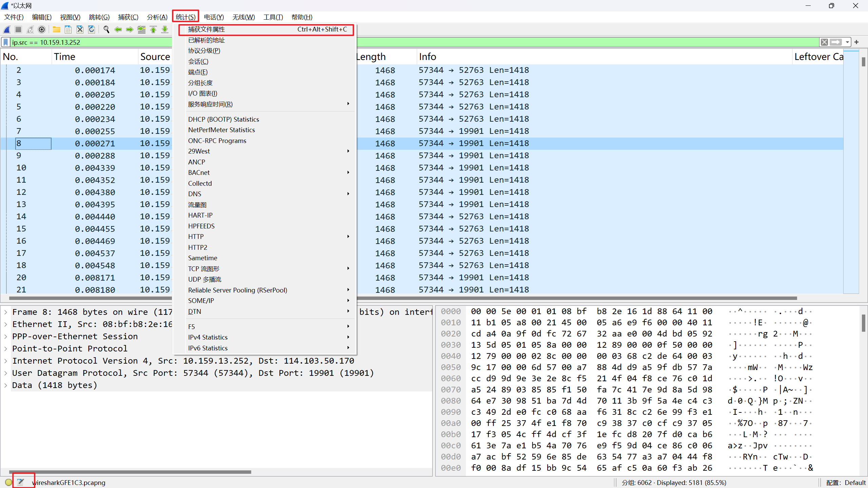Click the capture file comment edit icon
This screenshot has width=868, height=488.
tap(20, 482)
